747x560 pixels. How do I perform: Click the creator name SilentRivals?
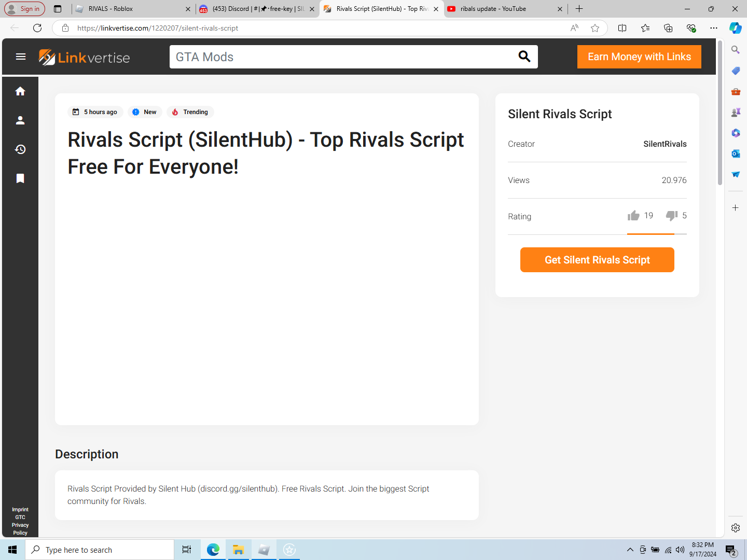click(665, 144)
